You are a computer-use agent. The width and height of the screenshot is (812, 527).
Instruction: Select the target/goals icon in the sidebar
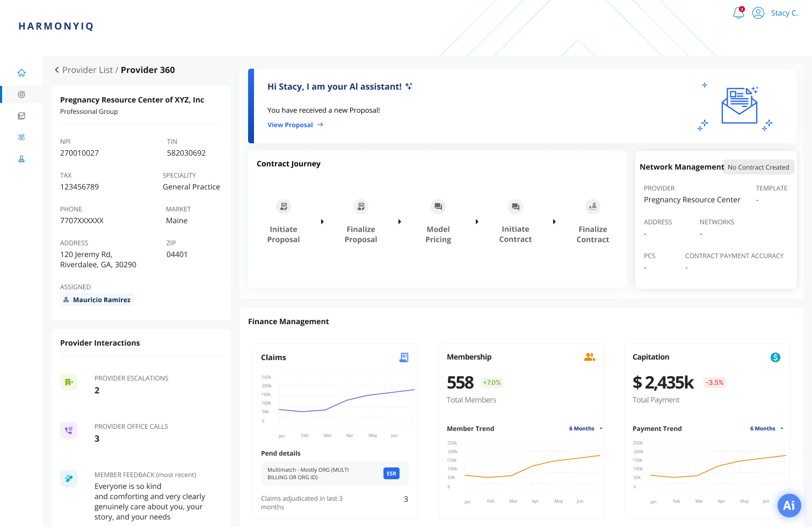[21, 94]
